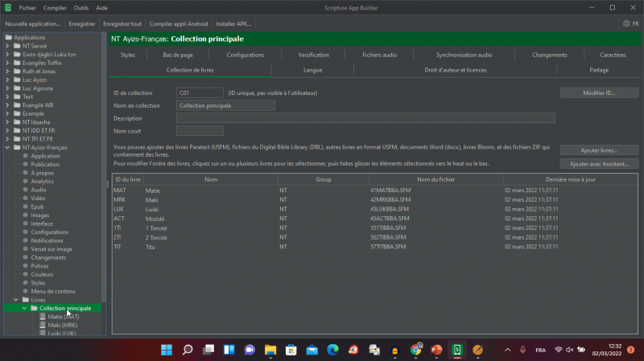This screenshot has width=644, height=361.
Task: Click the Compiler appli Android toolbar button
Action: 178,24
